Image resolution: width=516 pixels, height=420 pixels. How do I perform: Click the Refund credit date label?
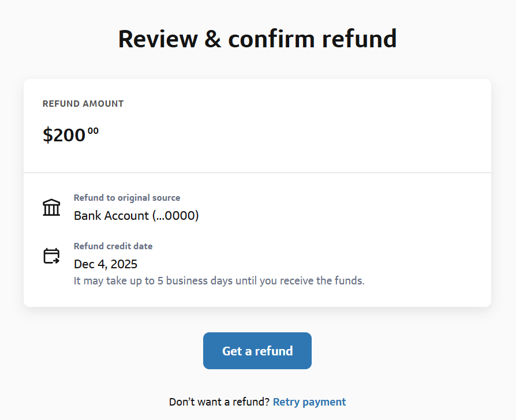tap(113, 246)
